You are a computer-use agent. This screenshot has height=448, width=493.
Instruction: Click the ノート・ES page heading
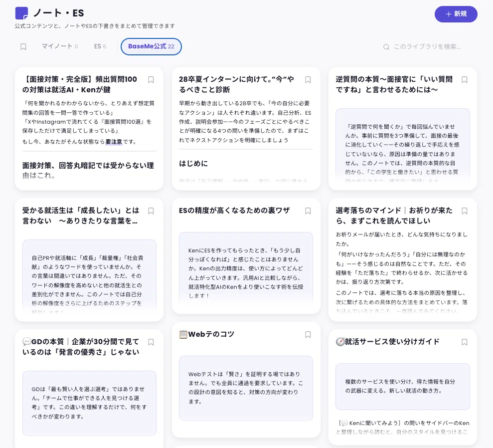click(58, 13)
